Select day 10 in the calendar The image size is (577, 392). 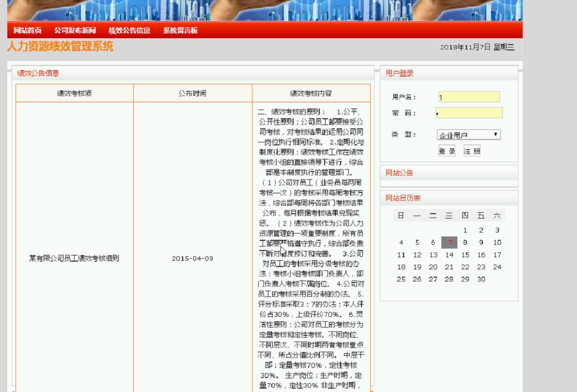click(497, 242)
